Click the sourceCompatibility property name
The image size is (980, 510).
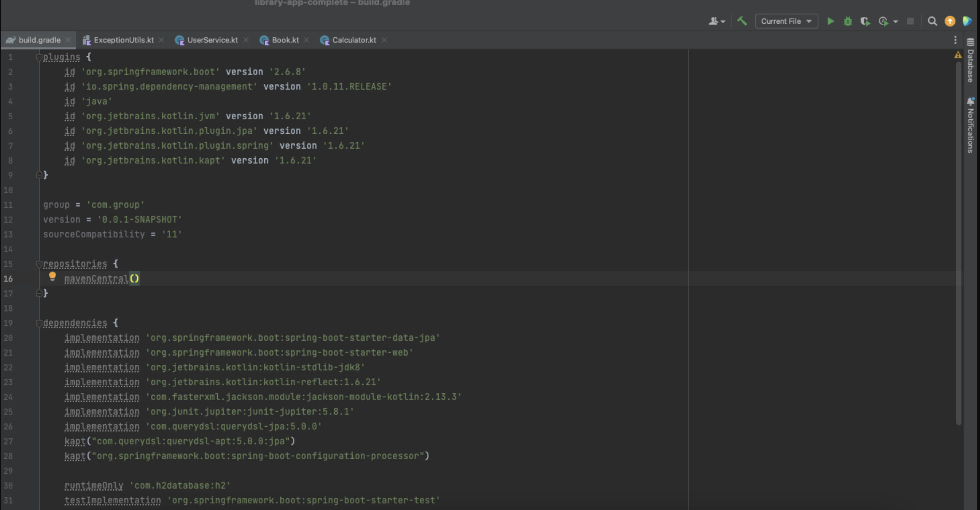click(94, 234)
